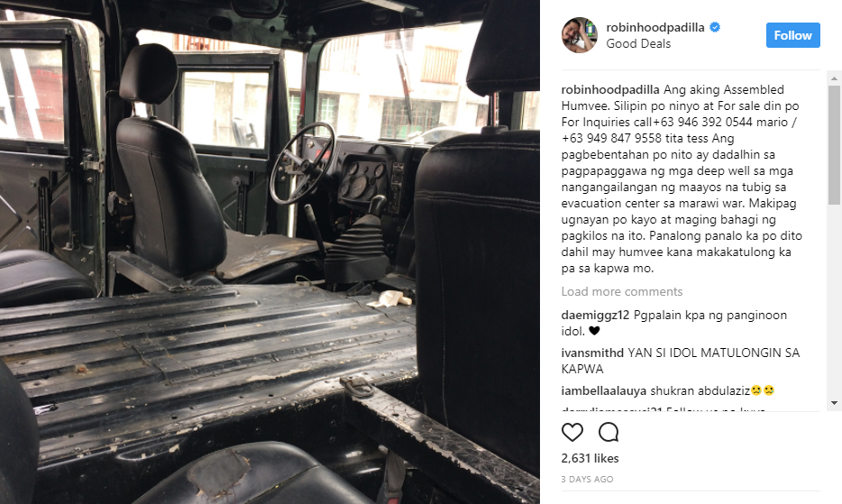The height and width of the screenshot is (504, 842).
Task: View the 2,631 likes list
Action: tap(590, 458)
